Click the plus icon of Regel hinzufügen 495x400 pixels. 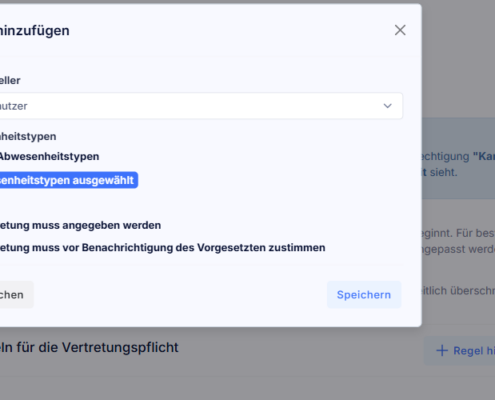point(442,351)
